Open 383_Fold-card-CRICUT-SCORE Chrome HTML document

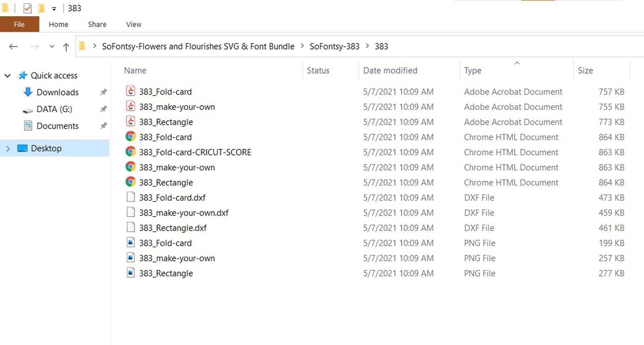195,152
